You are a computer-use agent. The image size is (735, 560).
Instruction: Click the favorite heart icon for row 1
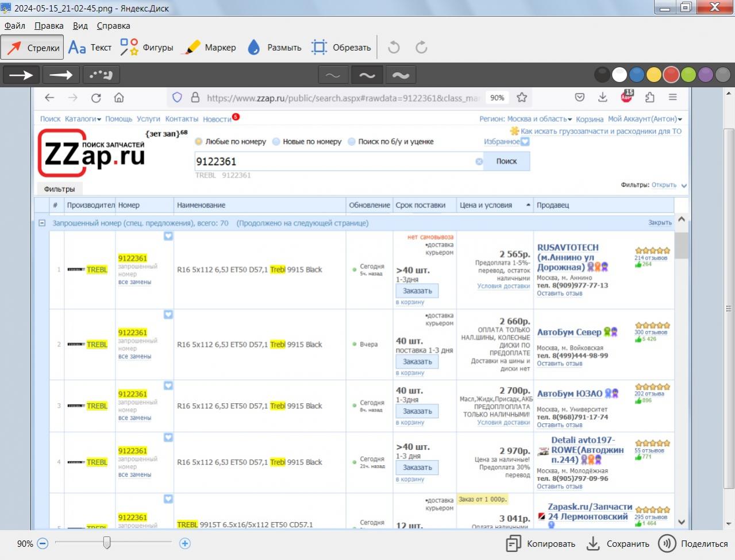[x=168, y=236]
